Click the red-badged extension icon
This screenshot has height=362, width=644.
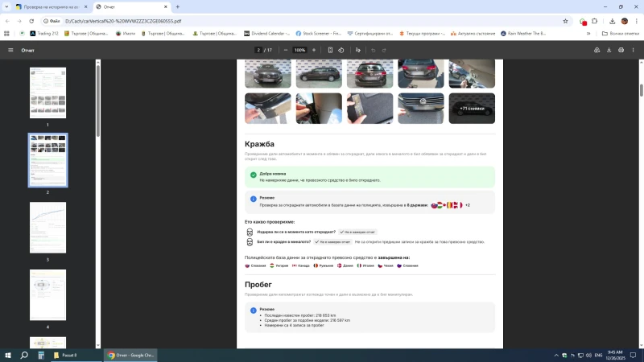(583, 22)
